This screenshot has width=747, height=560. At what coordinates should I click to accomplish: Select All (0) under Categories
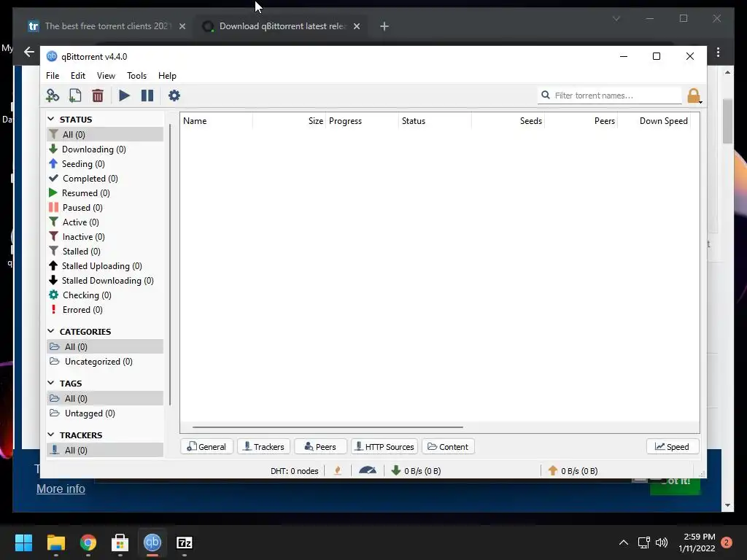pos(105,346)
